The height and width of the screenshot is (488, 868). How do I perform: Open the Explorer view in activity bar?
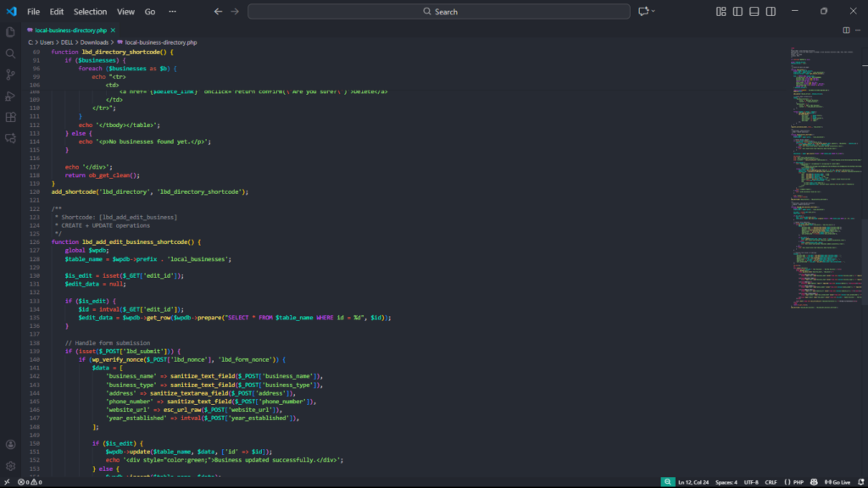[11, 31]
